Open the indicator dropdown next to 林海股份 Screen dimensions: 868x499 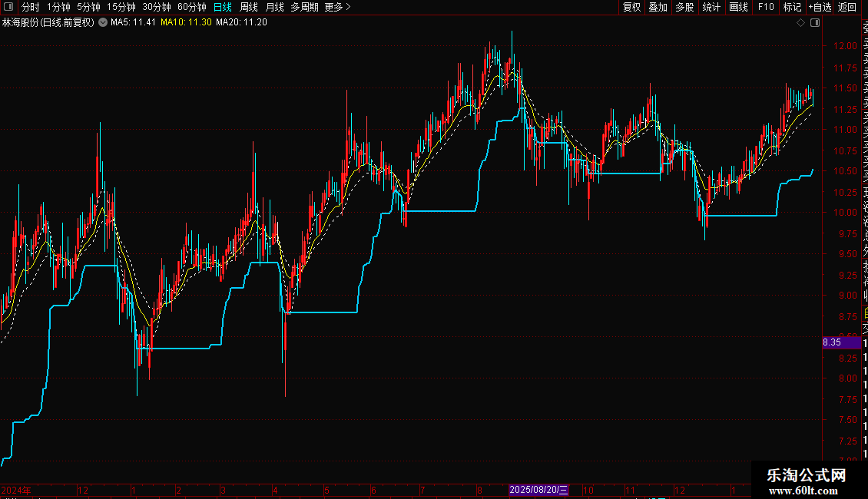tap(103, 22)
